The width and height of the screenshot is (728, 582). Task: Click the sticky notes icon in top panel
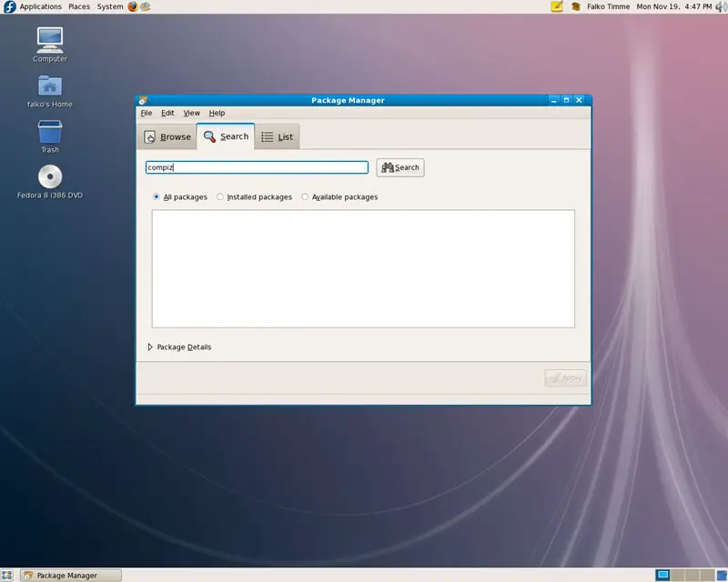point(557,6)
